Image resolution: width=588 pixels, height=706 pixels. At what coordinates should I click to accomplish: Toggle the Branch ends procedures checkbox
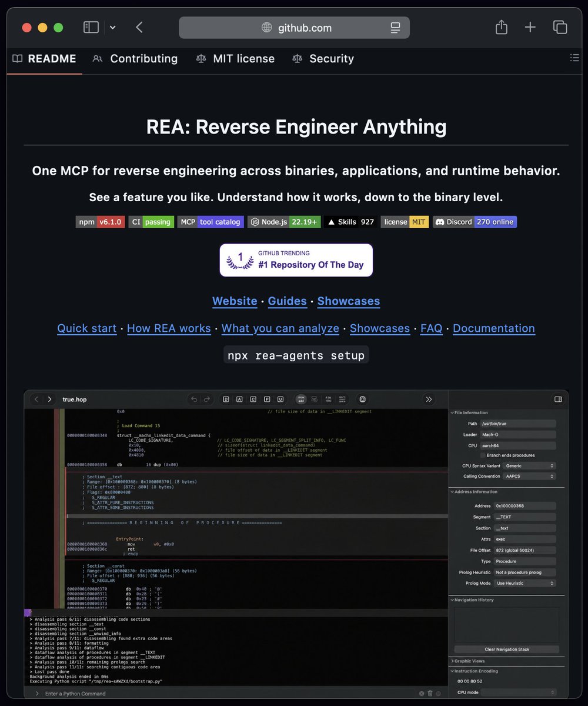[483, 455]
